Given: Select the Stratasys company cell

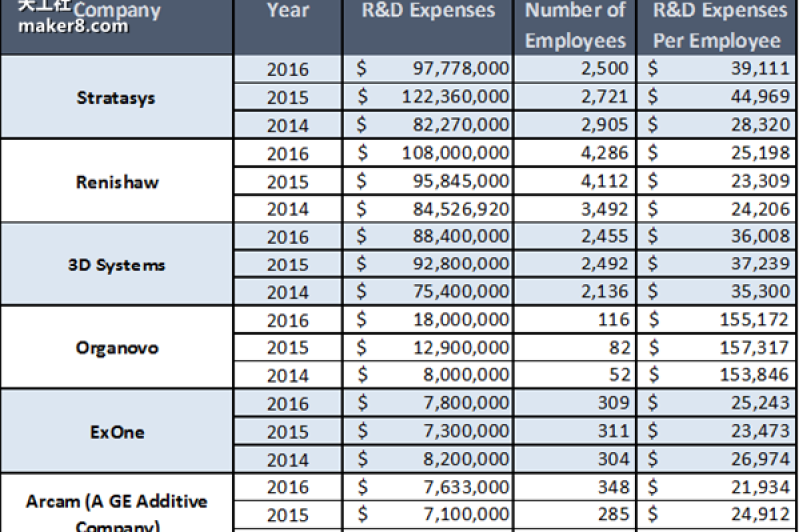Looking at the screenshot, I should point(116,97).
